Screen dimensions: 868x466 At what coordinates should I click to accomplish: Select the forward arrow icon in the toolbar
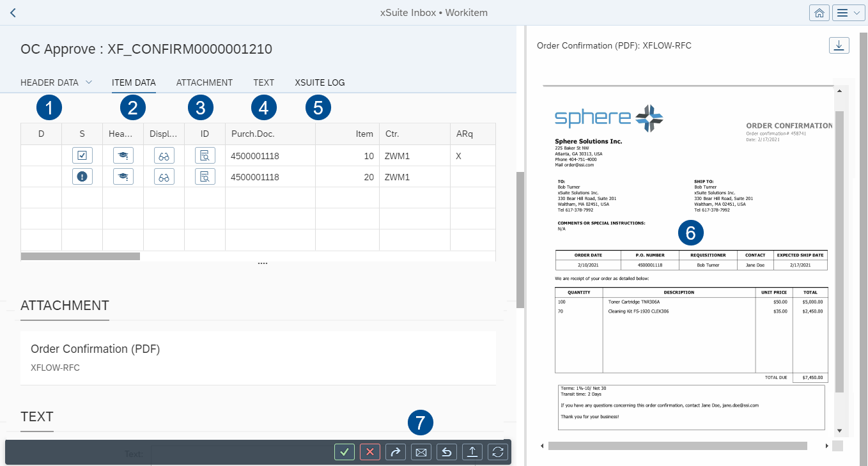(x=396, y=451)
